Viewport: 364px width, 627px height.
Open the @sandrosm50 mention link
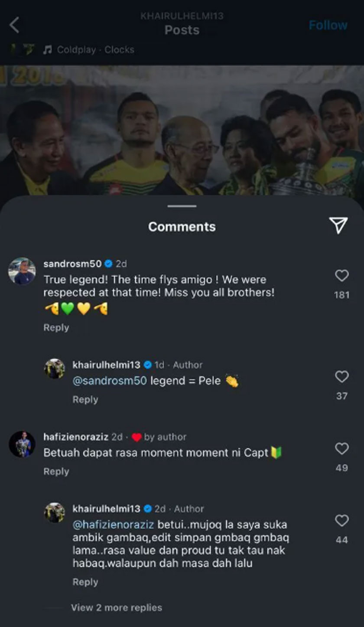110,381
